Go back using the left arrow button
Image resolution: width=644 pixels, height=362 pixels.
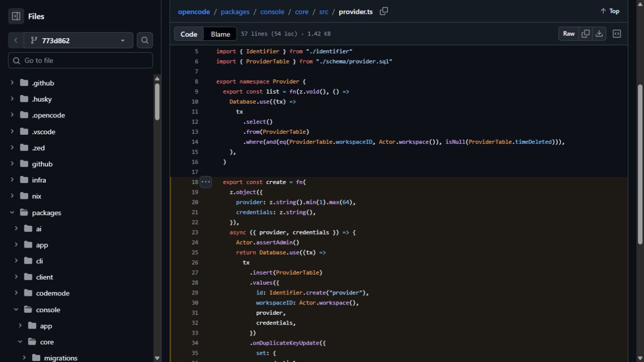[15, 40]
